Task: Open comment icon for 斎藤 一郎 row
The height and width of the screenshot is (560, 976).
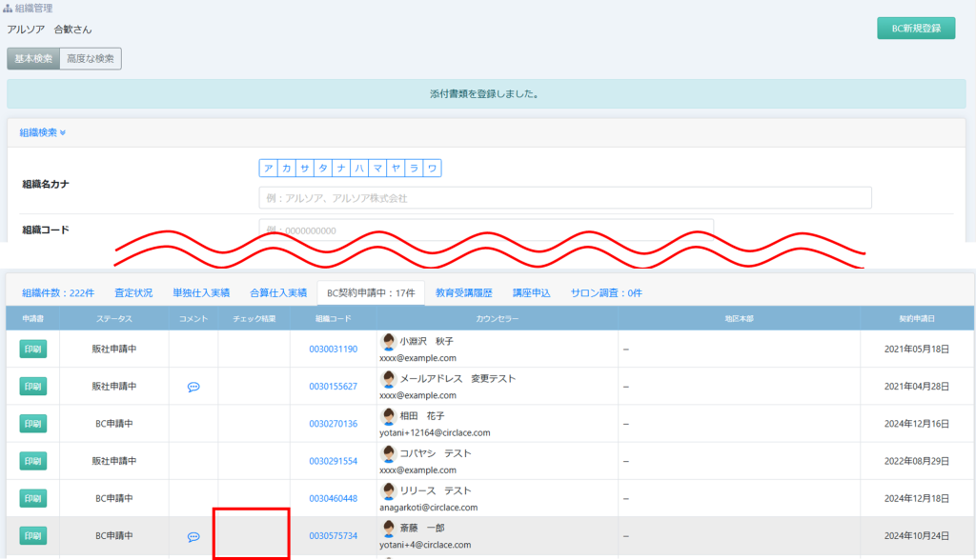Action: tap(193, 537)
